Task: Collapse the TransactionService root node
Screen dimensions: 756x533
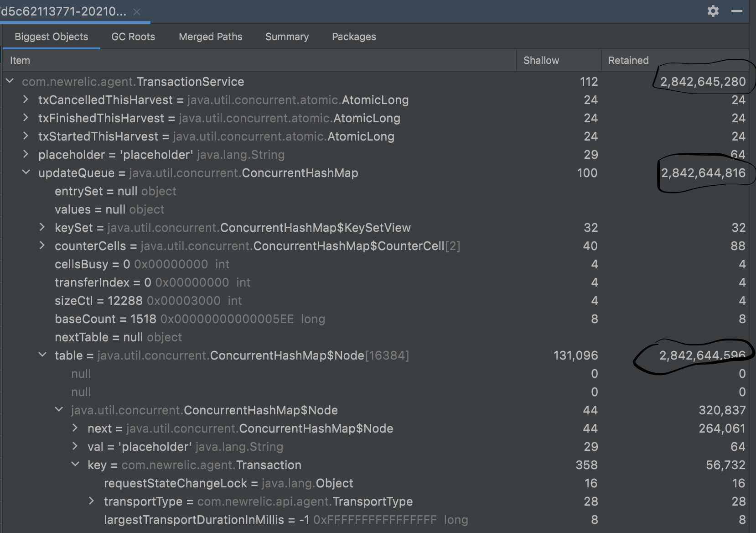Action: click(10, 81)
